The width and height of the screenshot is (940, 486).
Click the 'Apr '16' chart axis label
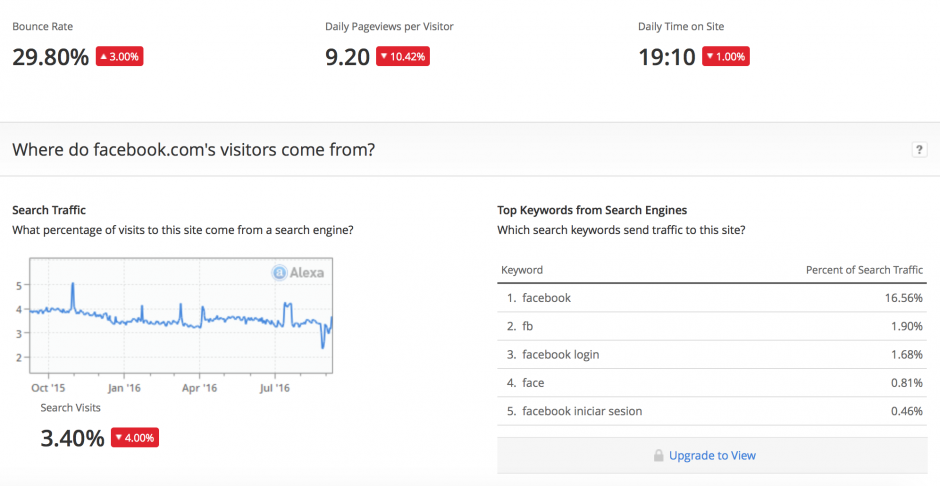tap(200, 388)
